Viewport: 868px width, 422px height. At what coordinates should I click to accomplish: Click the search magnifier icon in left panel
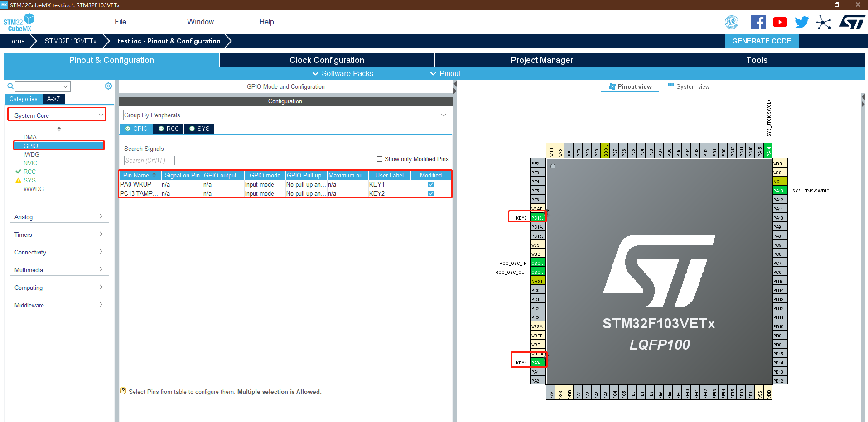(10, 86)
